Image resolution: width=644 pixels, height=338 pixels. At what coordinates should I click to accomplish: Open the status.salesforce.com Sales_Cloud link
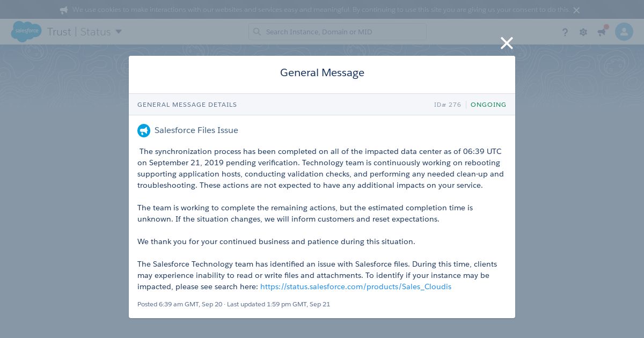(356, 286)
